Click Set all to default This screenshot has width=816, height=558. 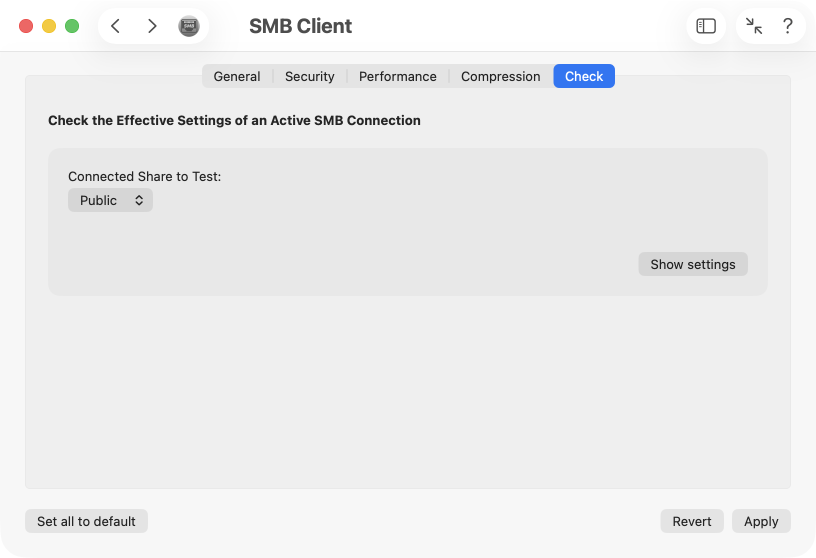pyautogui.click(x=86, y=521)
